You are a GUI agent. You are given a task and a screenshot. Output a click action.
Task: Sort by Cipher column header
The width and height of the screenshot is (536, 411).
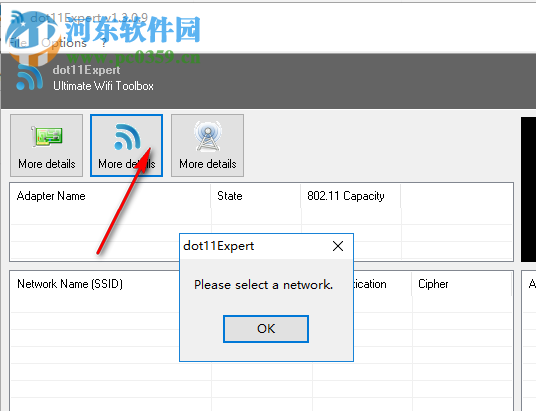461,284
